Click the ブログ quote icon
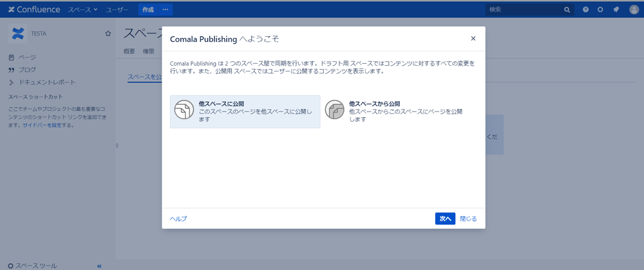 tap(12, 70)
